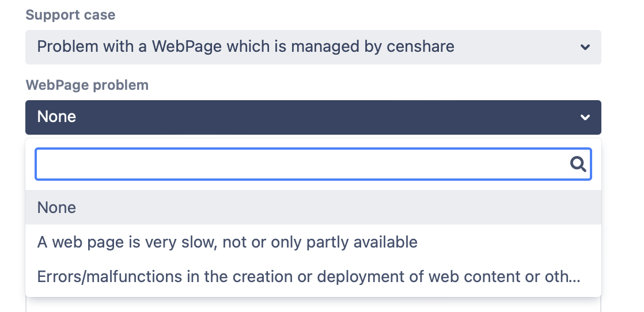644x312 pixels.
Task: Click the magnifying glass search icon
Action: 578,165
